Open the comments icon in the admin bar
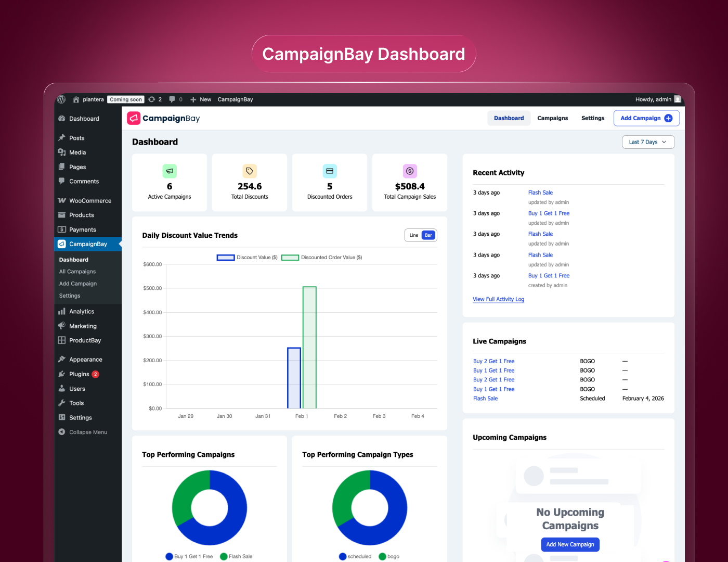This screenshot has width=728, height=562. click(173, 99)
